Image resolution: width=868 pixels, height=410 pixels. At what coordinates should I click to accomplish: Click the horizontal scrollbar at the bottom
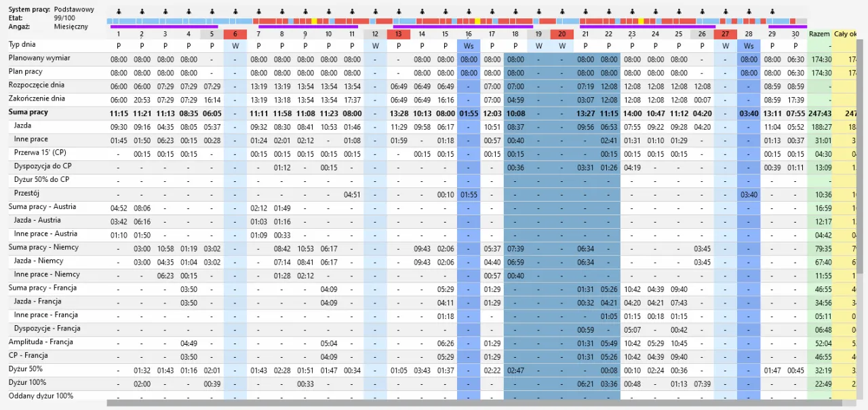click(475, 403)
